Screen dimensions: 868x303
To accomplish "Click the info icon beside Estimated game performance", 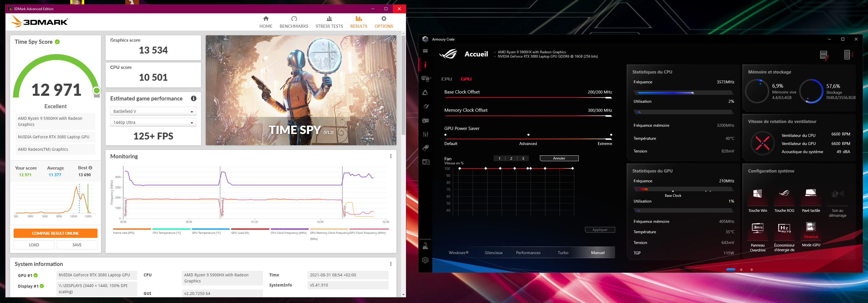I will click(x=193, y=98).
